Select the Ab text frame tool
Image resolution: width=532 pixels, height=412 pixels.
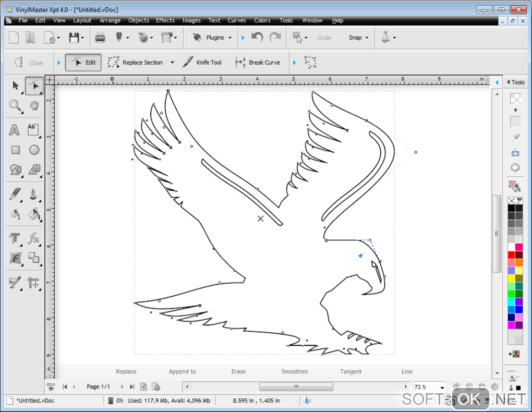[33, 130]
